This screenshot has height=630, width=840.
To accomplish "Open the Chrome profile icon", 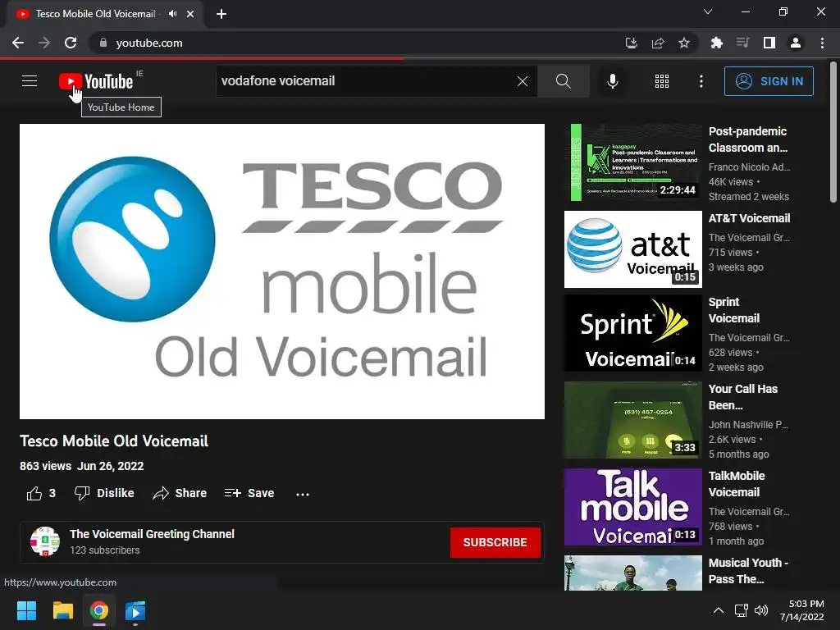I will pos(796,43).
